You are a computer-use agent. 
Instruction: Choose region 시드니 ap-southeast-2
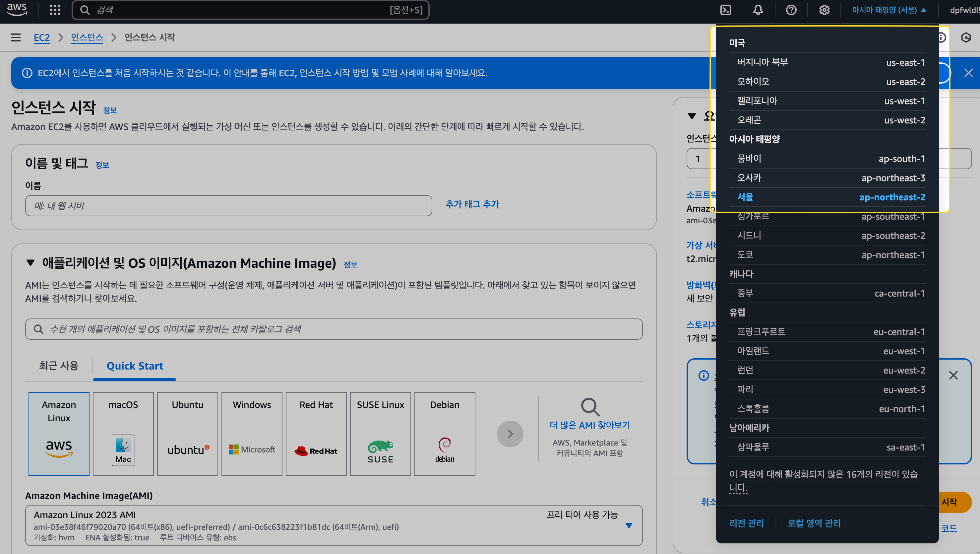[x=827, y=235]
